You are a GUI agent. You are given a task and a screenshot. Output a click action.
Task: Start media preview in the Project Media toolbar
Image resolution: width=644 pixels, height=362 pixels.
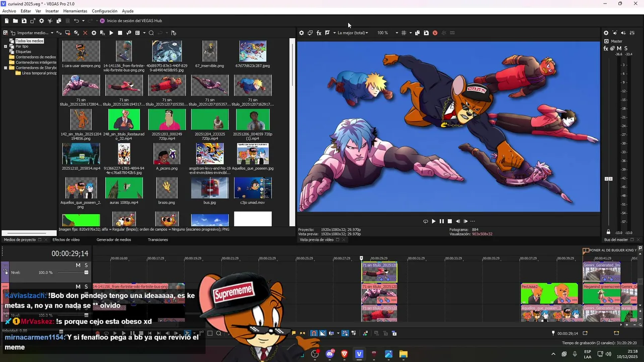[111, 33]
